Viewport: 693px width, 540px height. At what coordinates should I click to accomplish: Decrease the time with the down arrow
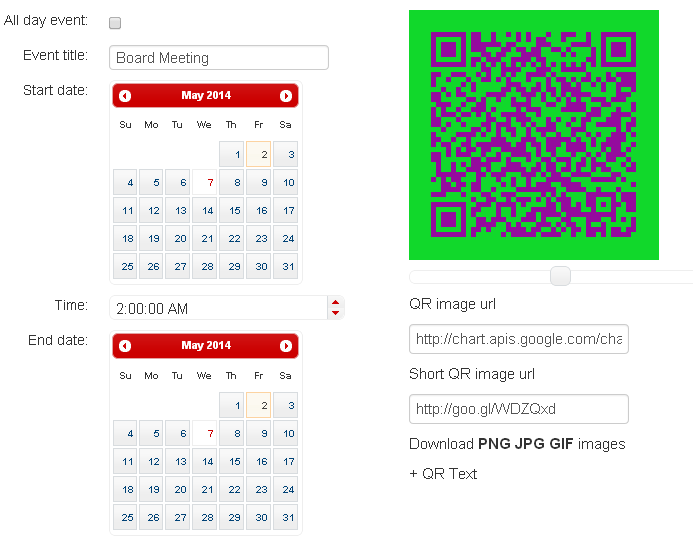[x=336, y=313]
